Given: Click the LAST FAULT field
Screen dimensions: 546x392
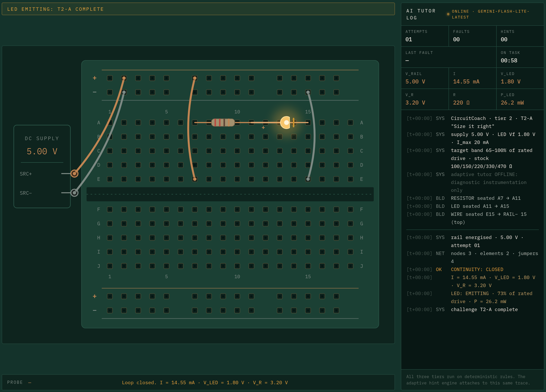Looking at the screenshot, I should (x=448, y=57).
